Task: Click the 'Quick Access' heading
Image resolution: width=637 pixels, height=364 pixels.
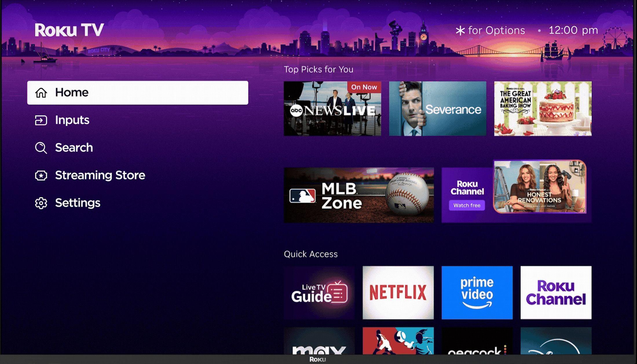Action: pos(311,254)
